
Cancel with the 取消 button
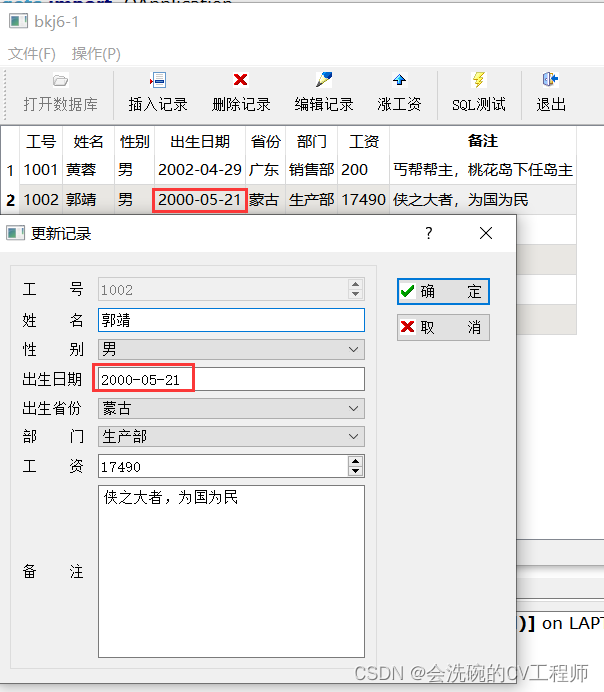443,327
